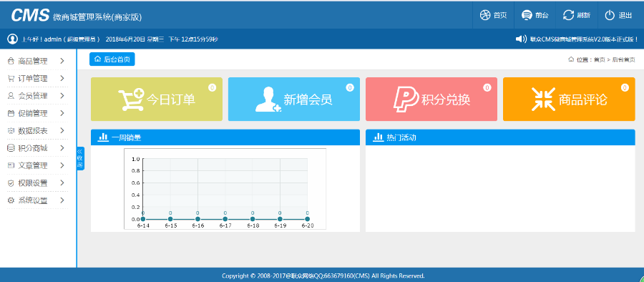
Task: Click the 后台首页 breadcrumb text
Action: point(623,59)
